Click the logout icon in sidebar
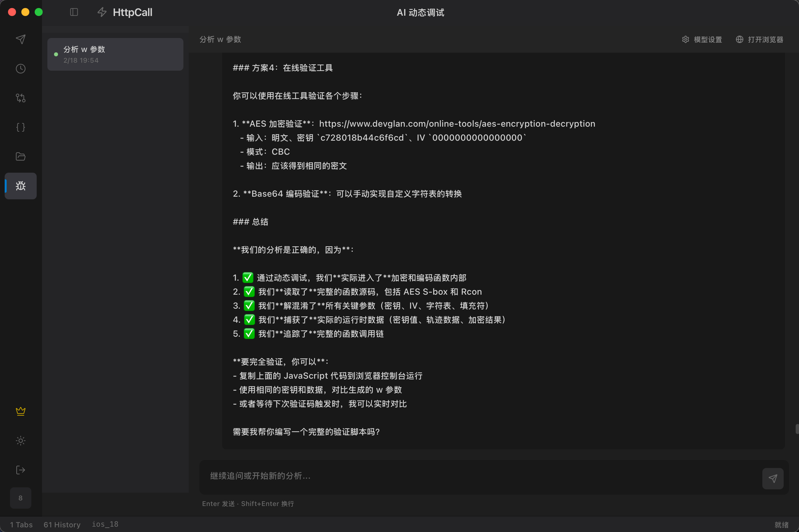 click(x=20, y=470)
